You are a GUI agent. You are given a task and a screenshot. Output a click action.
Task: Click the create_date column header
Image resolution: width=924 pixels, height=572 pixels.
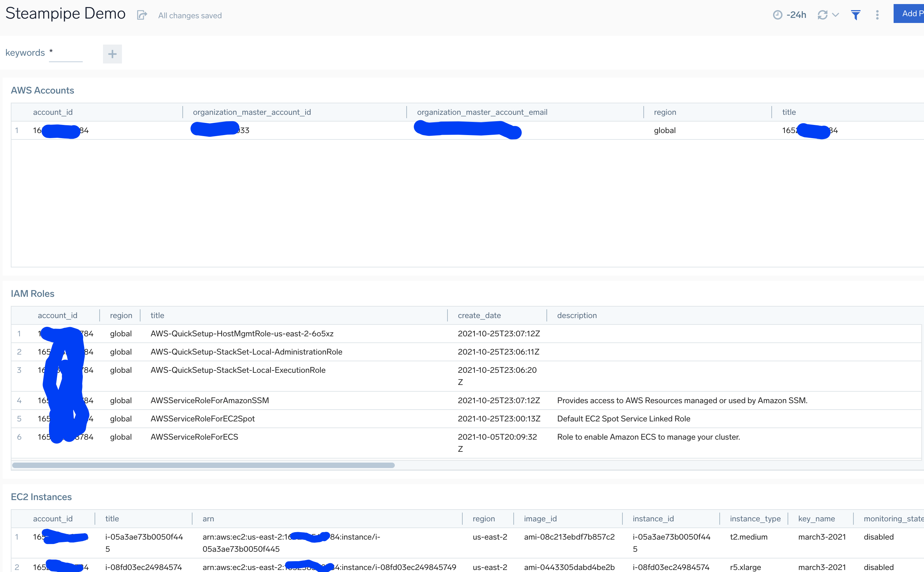tap(479, 315)
